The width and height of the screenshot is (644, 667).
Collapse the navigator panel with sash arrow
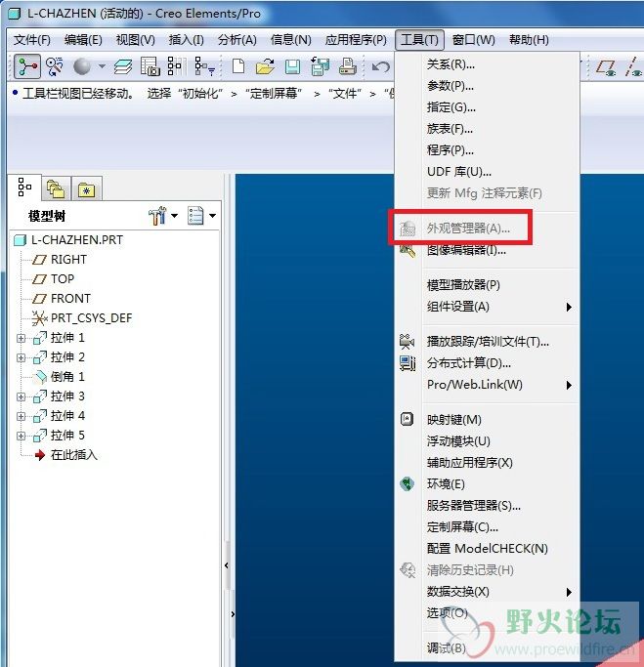click(x=227, y=565)
